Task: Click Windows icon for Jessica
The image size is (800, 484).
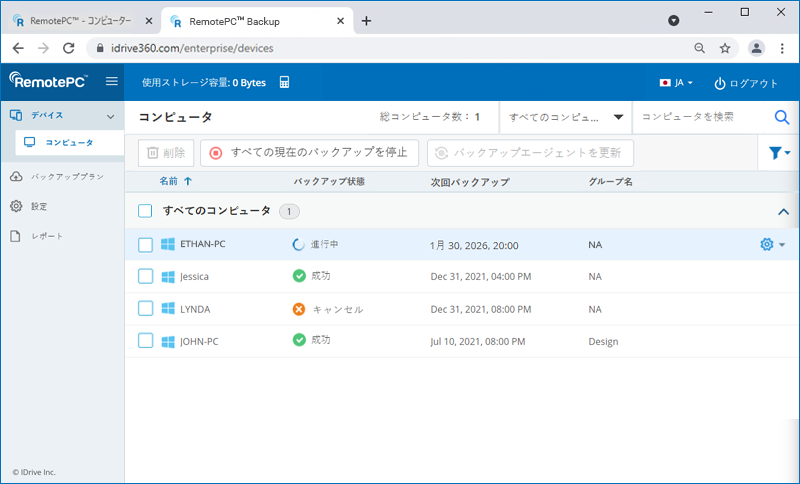Action: [x=168, y=276]
